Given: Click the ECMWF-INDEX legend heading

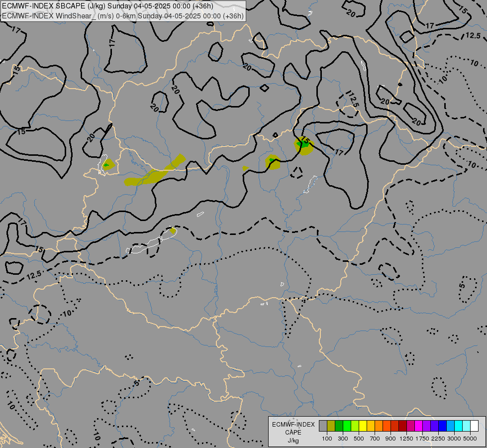Looking at the screenshot, I should [x=293, y=425].
